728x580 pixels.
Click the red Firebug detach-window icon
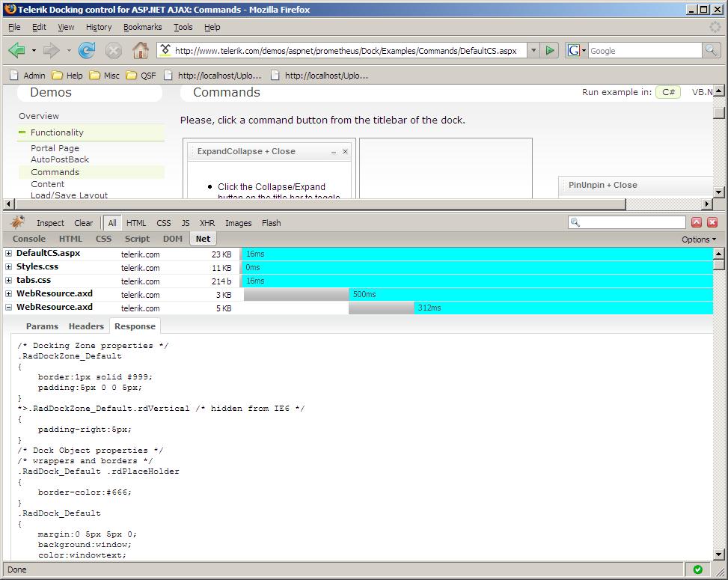point(697,222)
